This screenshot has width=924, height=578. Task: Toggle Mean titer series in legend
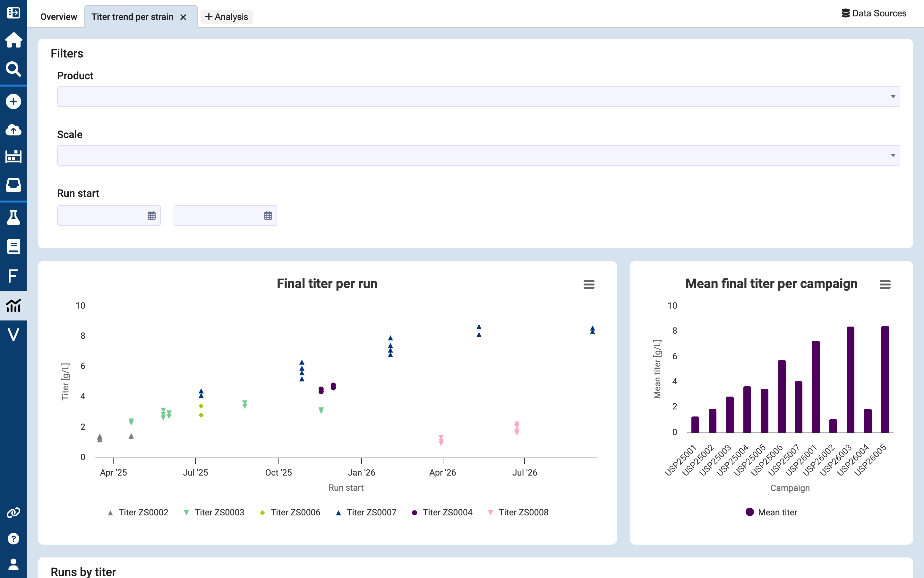pos(771,512)
